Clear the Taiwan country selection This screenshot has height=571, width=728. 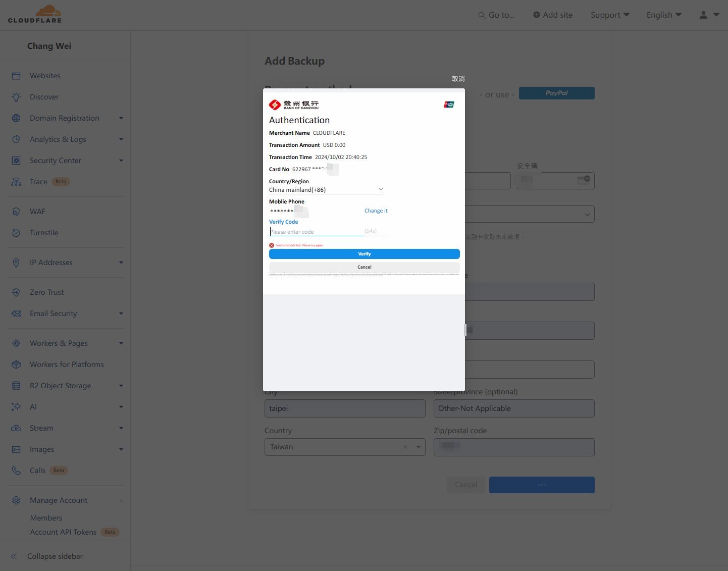click(x=405, y=447)
